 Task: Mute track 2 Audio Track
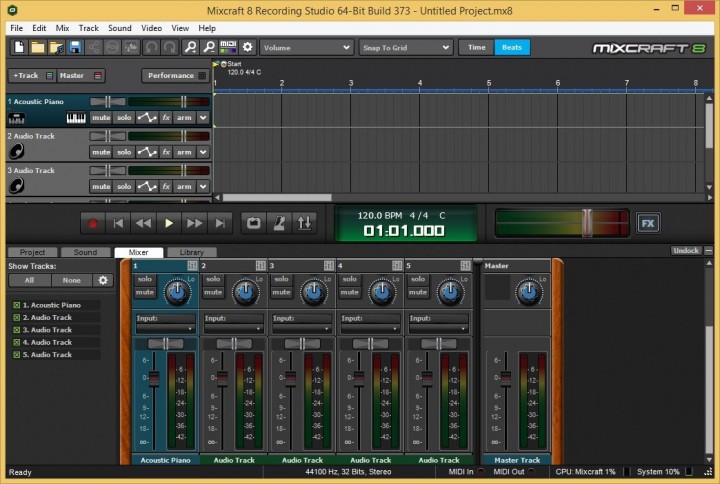pos(101,152)
